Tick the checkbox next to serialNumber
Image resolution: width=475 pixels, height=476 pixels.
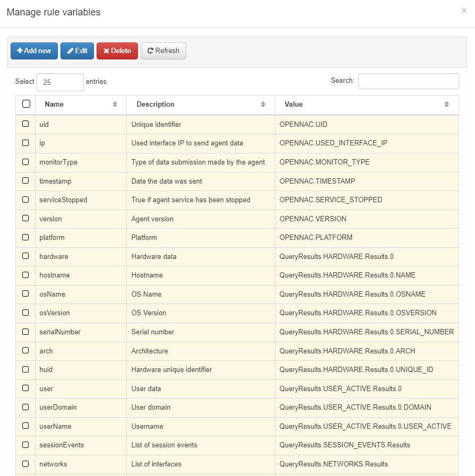click(25, 332)
